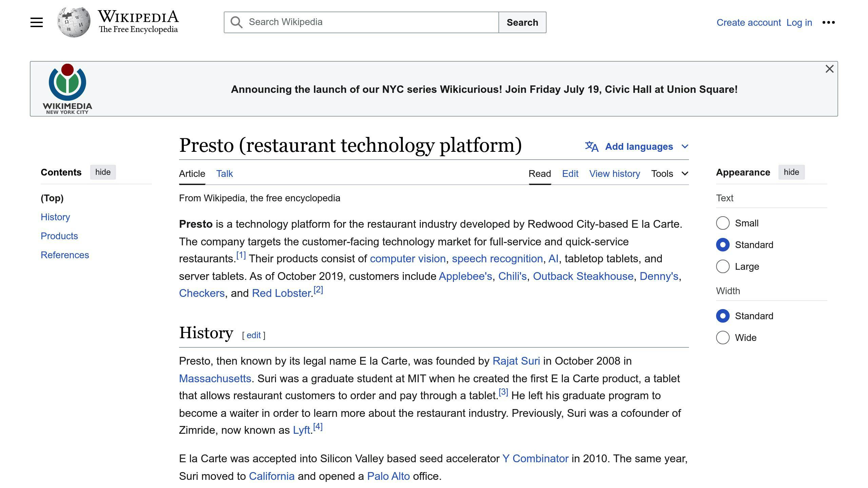868x488 pixels.
Task: Click citation reference [1]
Action: point(241,255)
